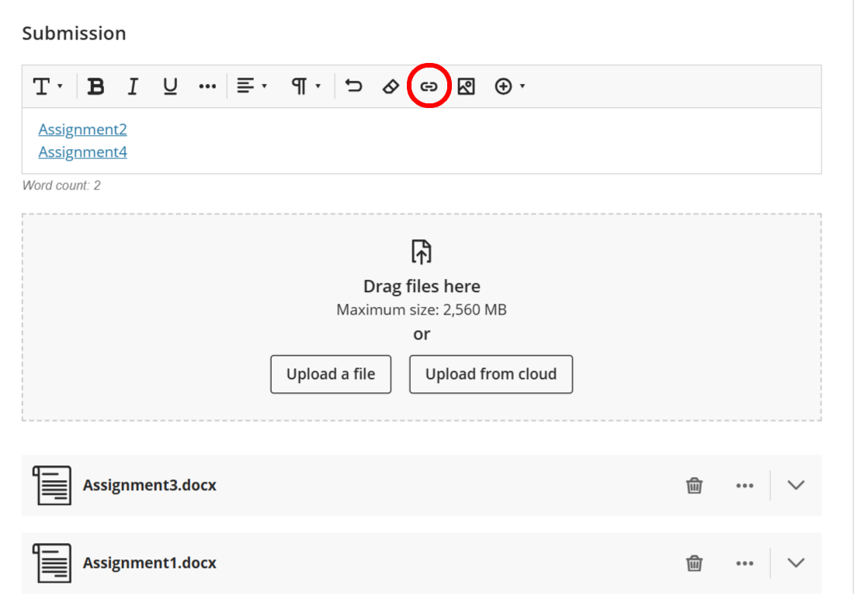Open more options for Assignment1.docx
This screenshot has width=868, height=613.
[745, 563]
